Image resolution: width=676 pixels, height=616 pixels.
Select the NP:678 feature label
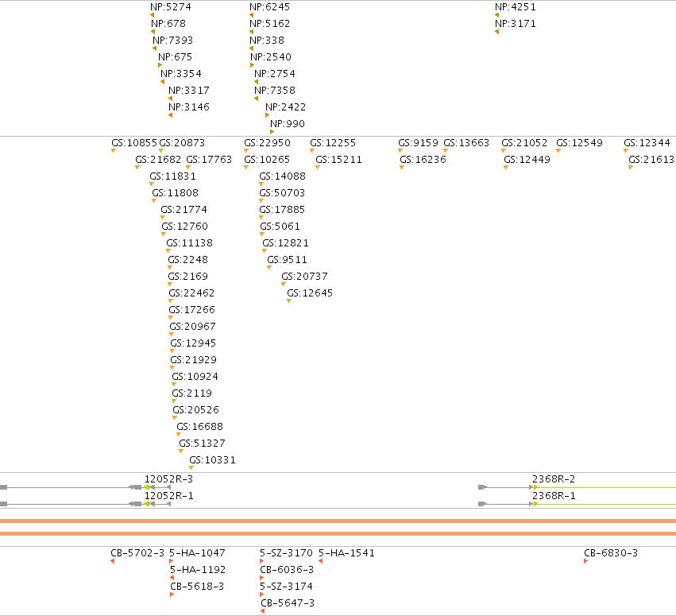pos(168,24)
